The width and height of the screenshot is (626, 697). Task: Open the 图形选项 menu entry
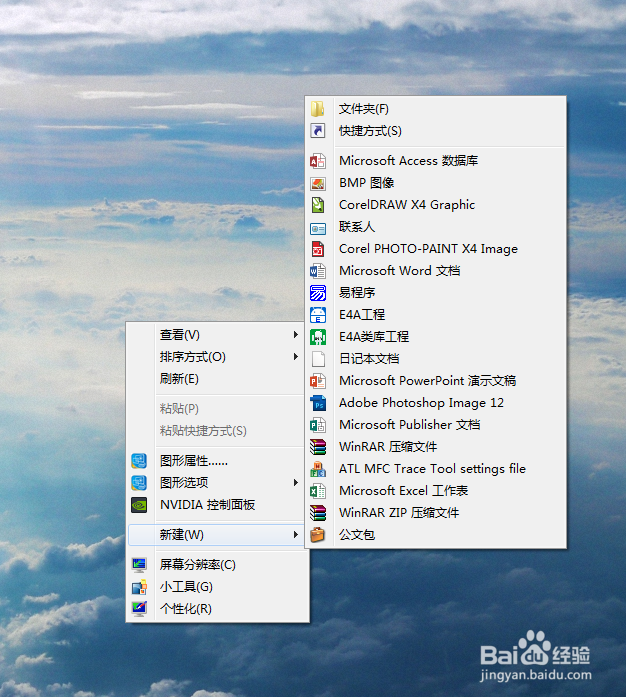click(x=217, y=483)
